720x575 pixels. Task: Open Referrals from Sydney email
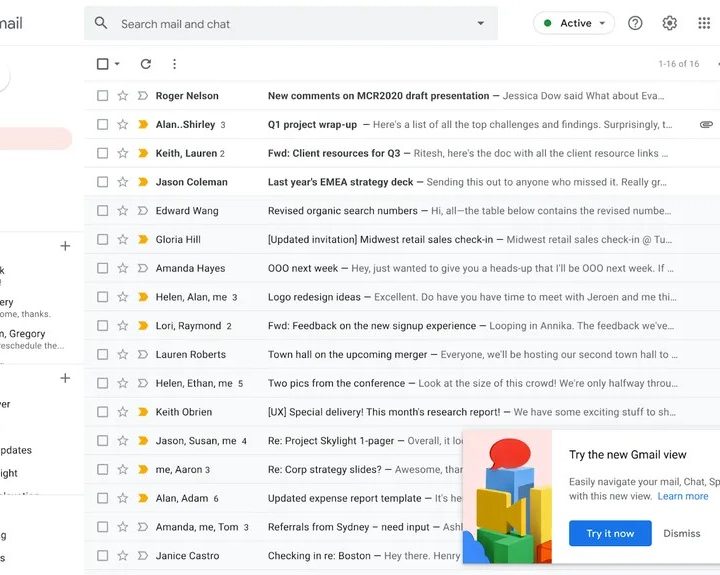click(274, 527)
